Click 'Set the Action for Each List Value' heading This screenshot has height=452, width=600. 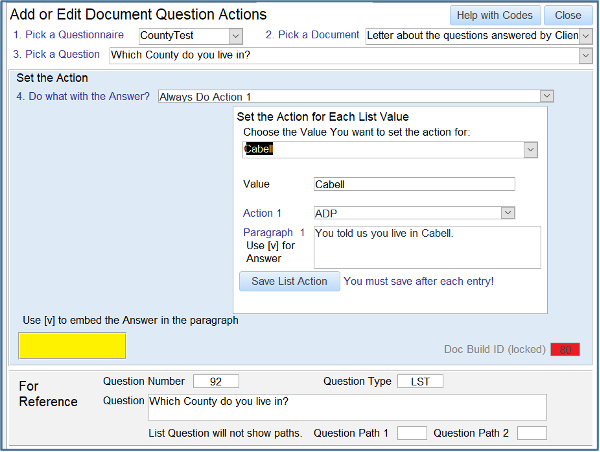pyautogui.click(x=323, y=117)
